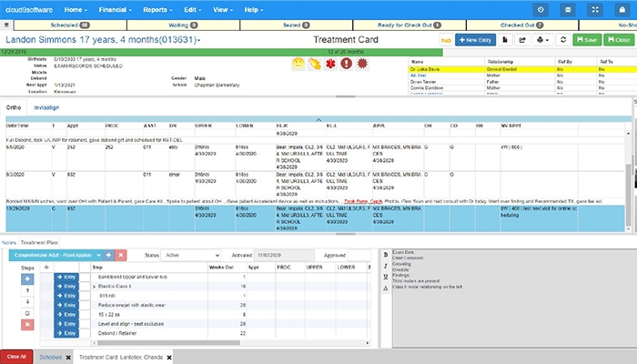Click the refresh icon on Treatment Card

(x=563, y=40)
